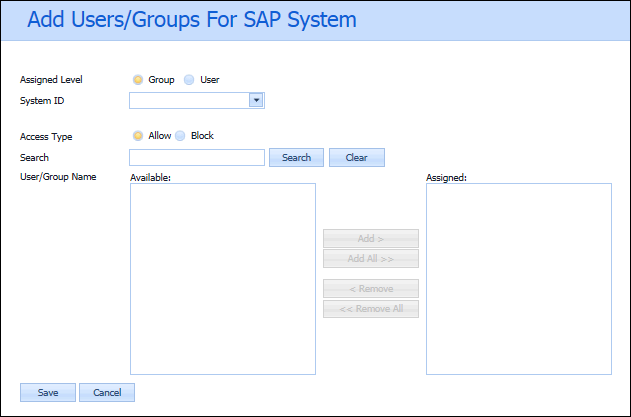Screen dimensions: 631x417
Task: Click the Access Type label
Action: point(46,137)
